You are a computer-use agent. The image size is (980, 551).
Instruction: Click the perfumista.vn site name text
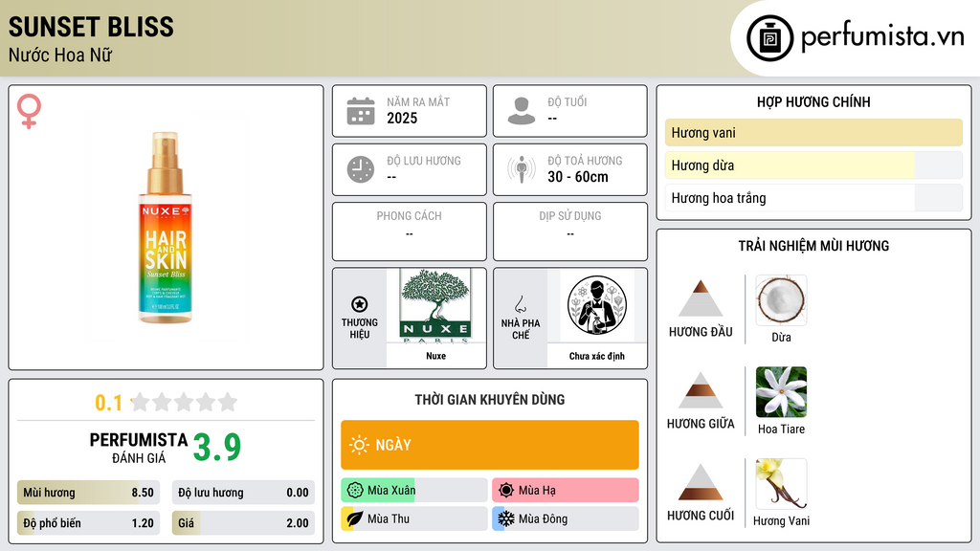click(882, 36)
